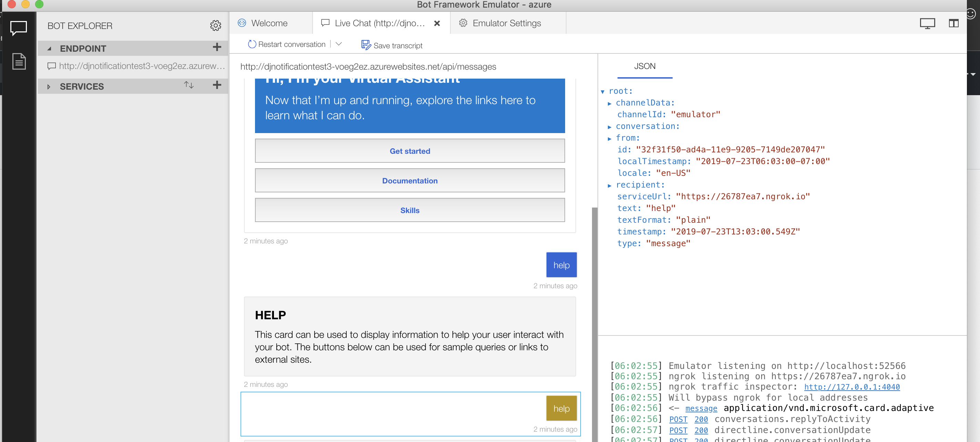This screenshot has height=442, width=980.
Task: Click the Get started button
Action: click(x=409, y=151)
